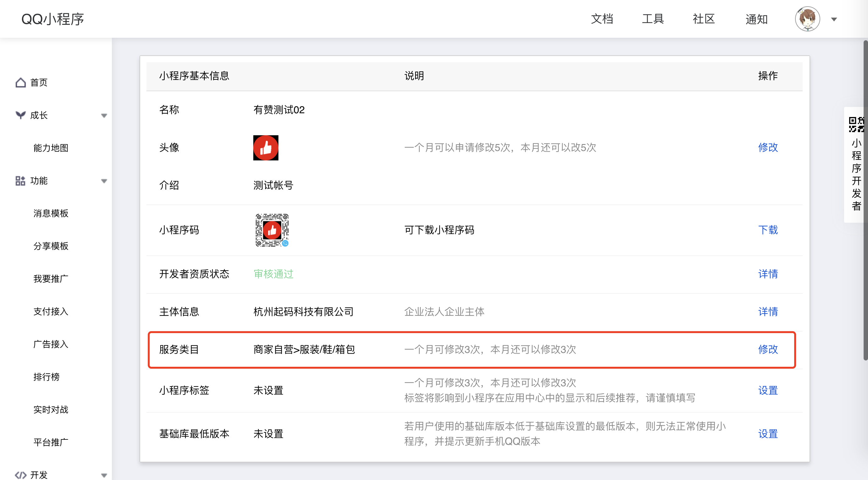Open 我要推广 in the sidebar
This screenshot has width=868, height=480.
[51, 279]
